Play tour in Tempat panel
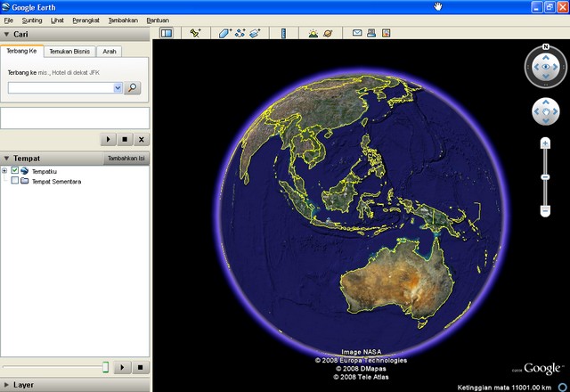The width and height of the screenshot is (570, 392). pos(122,367)
